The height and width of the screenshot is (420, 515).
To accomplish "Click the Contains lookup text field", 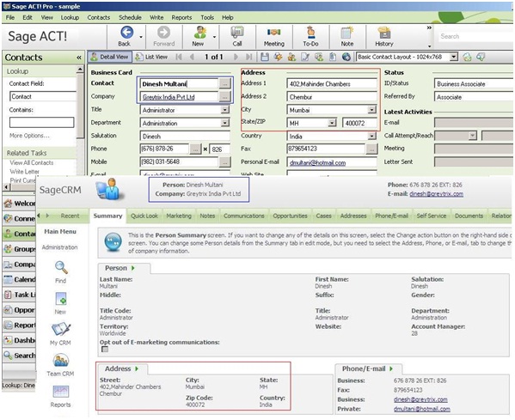I will [42, 122].
